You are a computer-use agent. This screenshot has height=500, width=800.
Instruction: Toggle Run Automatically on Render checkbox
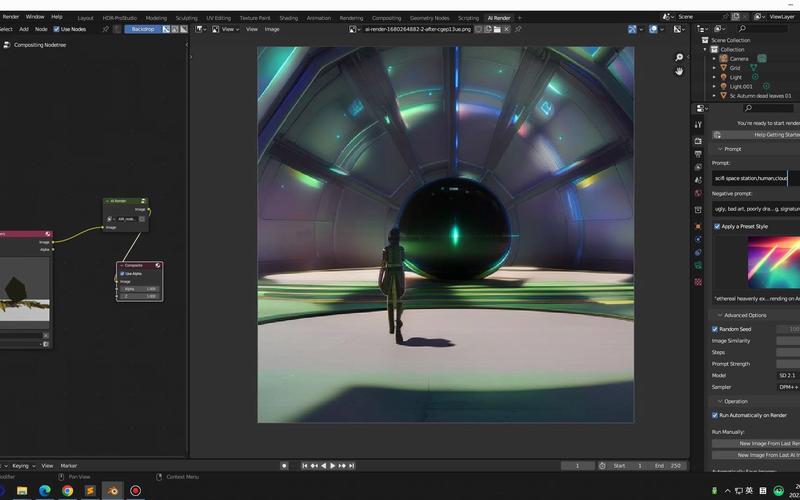click(715, 415)
